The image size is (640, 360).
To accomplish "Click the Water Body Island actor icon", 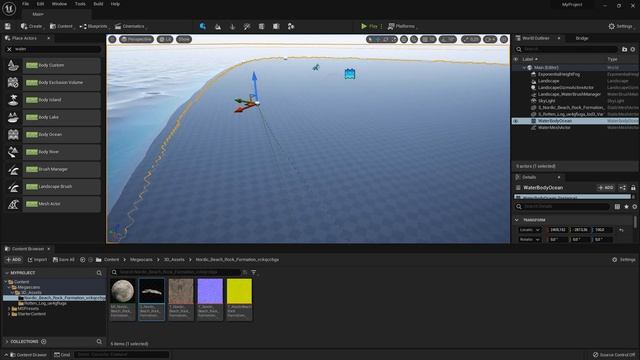I will point(13,100).
